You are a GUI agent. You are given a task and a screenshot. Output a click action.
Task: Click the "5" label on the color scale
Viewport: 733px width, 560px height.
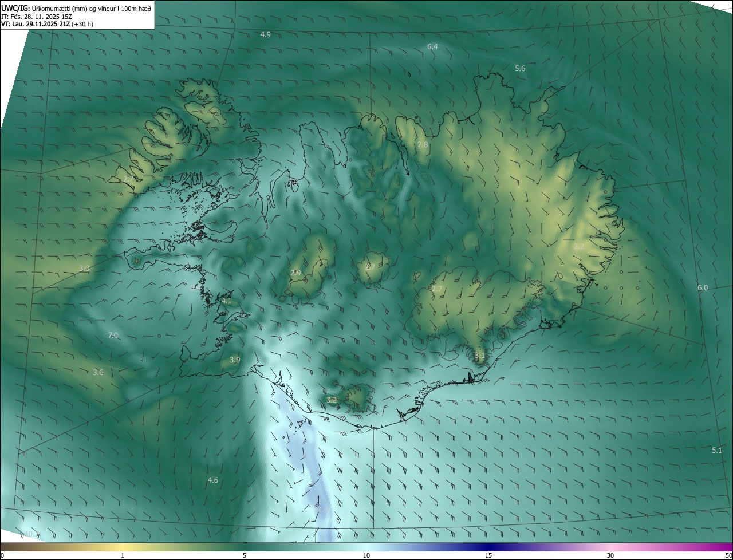[x=245, y=555]
